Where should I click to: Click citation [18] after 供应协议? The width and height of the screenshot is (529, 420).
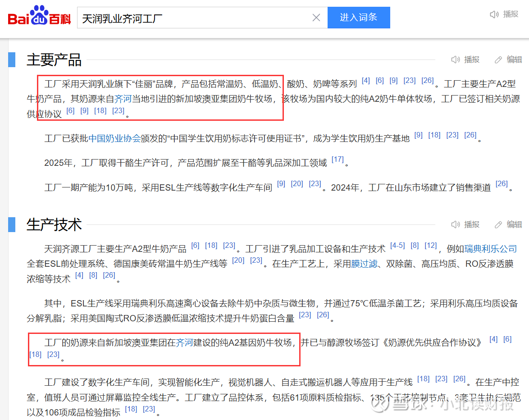pos(100,111)
